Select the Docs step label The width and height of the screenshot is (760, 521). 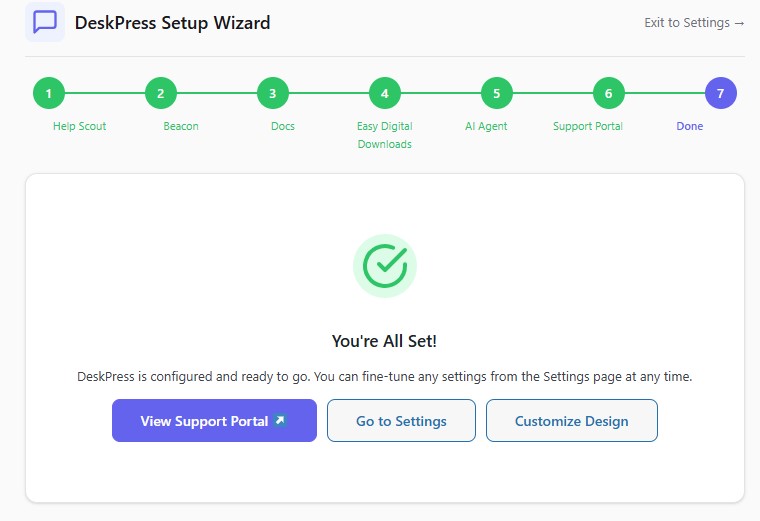click(x=283, y=127)
